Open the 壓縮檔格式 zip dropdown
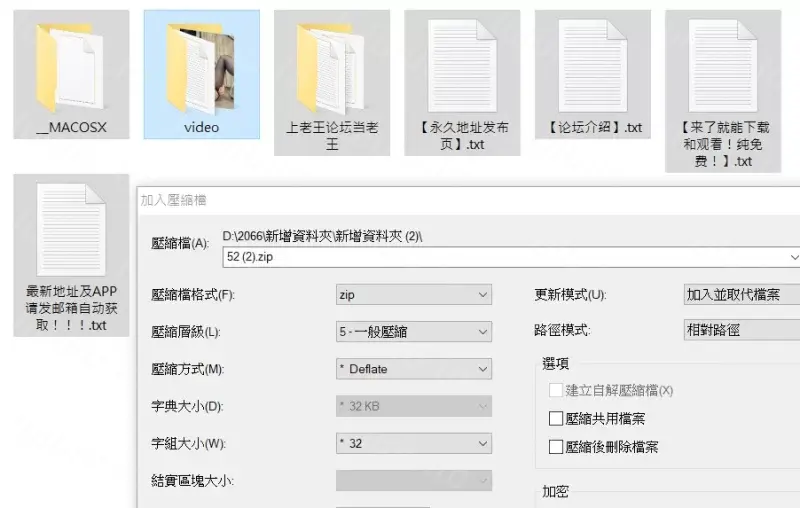The image size is (800, 508). [414, 295]
